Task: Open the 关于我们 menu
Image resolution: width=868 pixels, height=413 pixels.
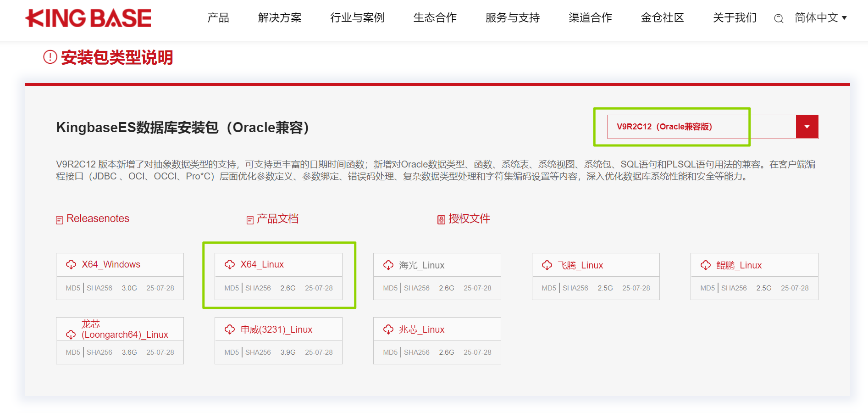Action: tap(735, 18)
